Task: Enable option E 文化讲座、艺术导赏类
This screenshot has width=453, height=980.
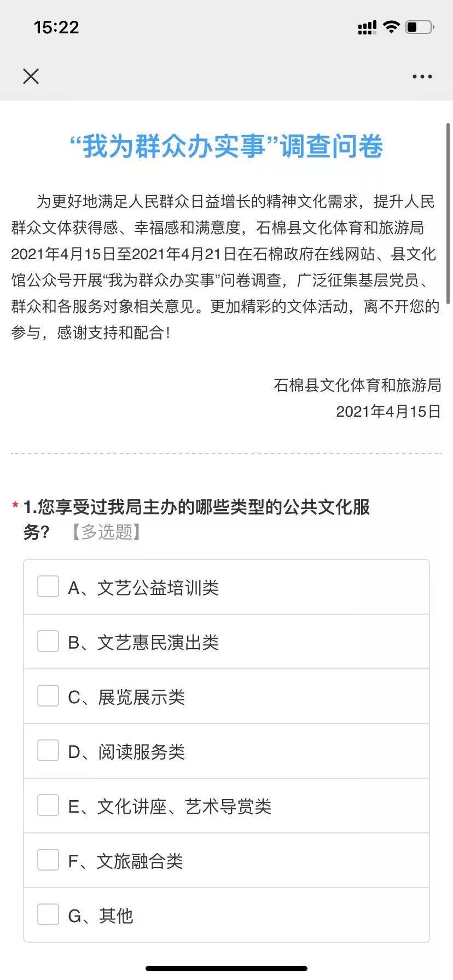Action: [226, 806]
